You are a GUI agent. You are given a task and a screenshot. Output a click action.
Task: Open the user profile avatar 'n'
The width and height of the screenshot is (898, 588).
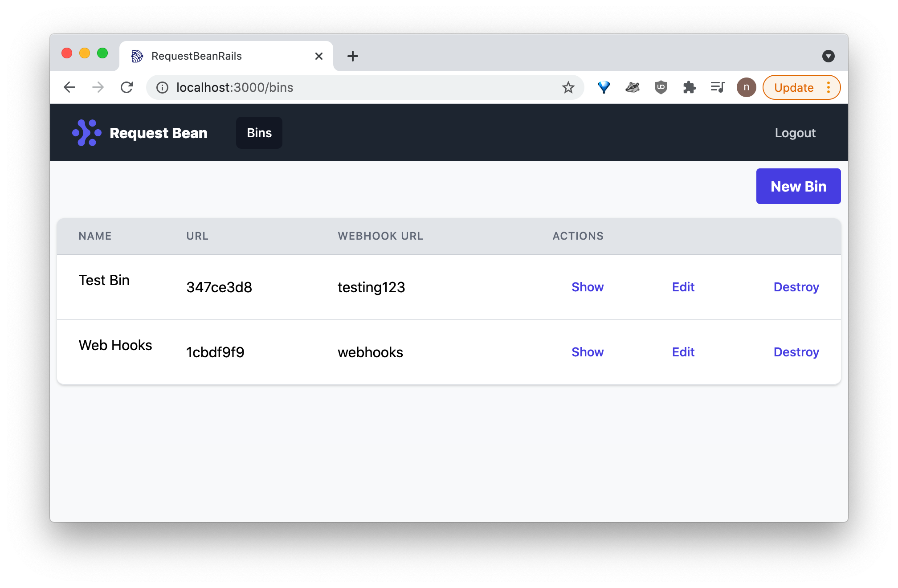pos(746,87)
